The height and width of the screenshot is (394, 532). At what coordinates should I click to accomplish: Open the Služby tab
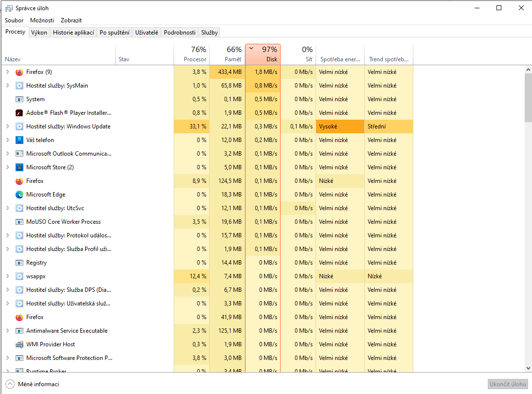210,33
